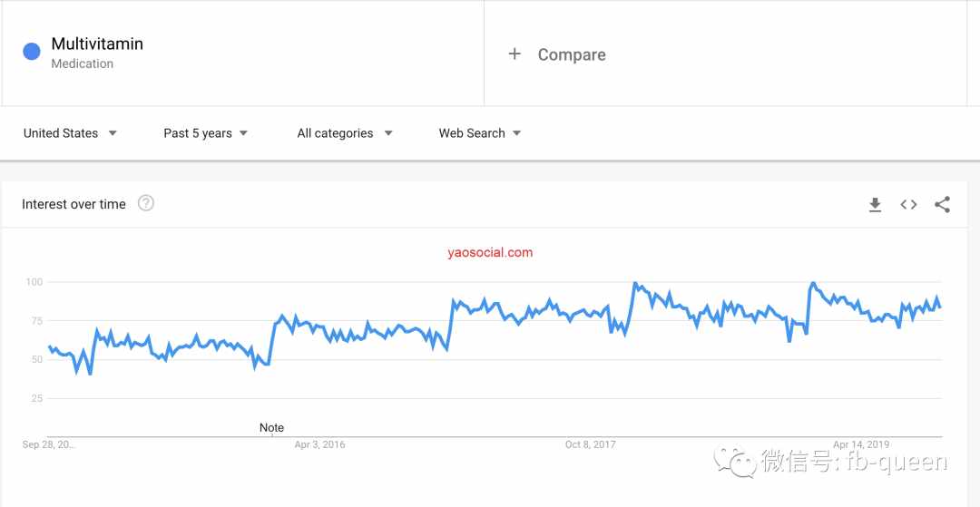Click the Compare search term field
The image size is (980, 507).
point(725,54)
